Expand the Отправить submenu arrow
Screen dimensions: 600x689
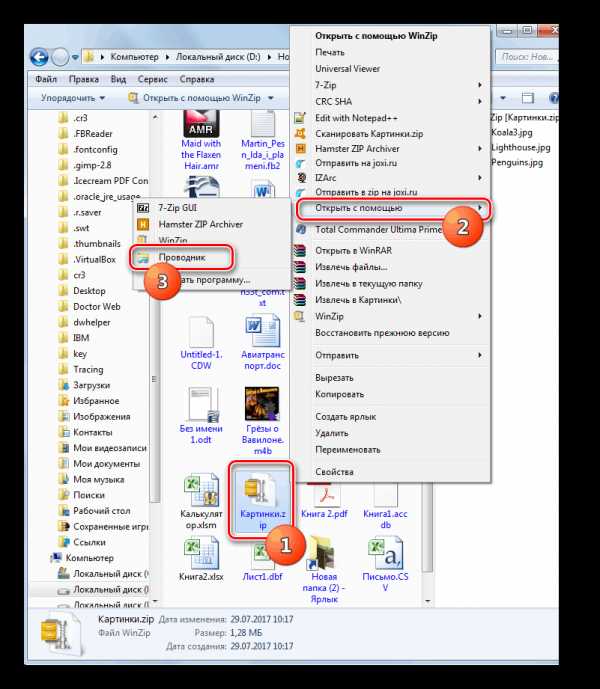pyautogui.click(x=480, y=355)
